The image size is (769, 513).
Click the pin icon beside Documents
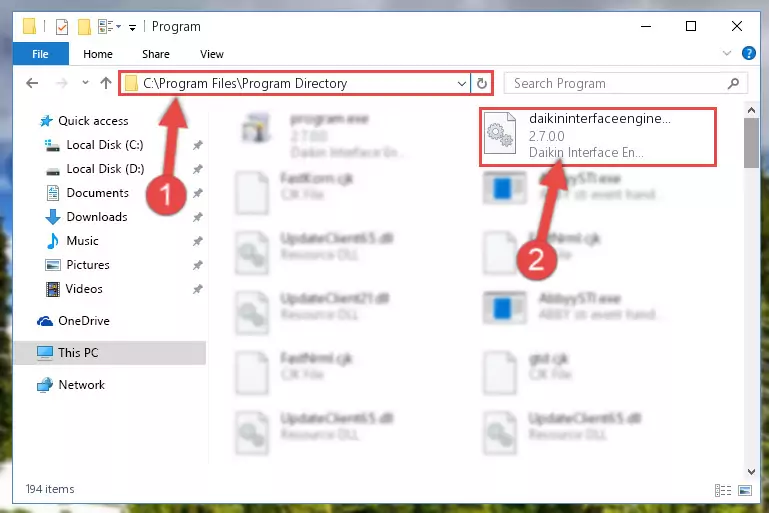(x=197, y=193)
